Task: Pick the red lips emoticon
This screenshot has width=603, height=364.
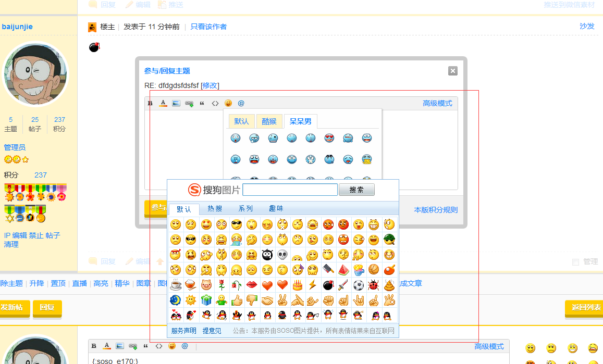Action: pyautogui.click(x=252, y=285)
